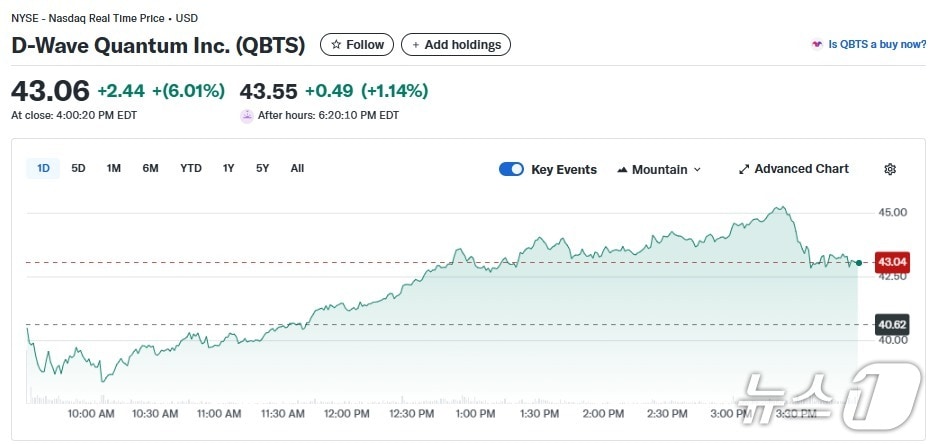Select the 1D time range tab
The width and height of the screenshot is (935, 444).
click(x=43, y=168)
